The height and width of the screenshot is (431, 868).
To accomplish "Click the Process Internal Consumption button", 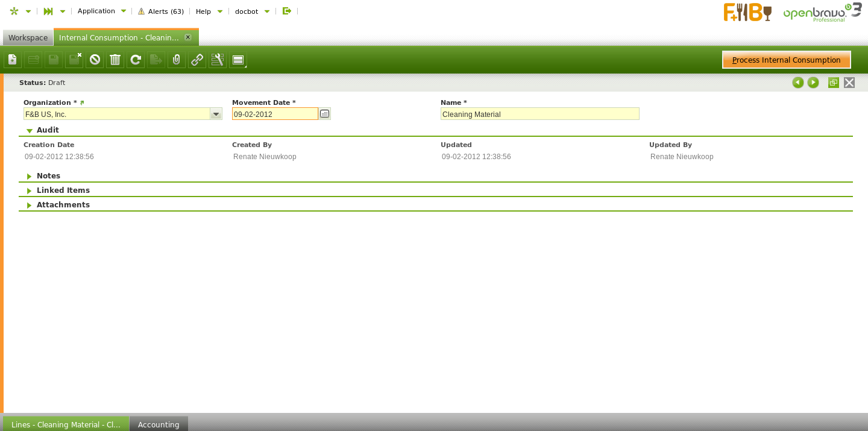I will [786, 60].
